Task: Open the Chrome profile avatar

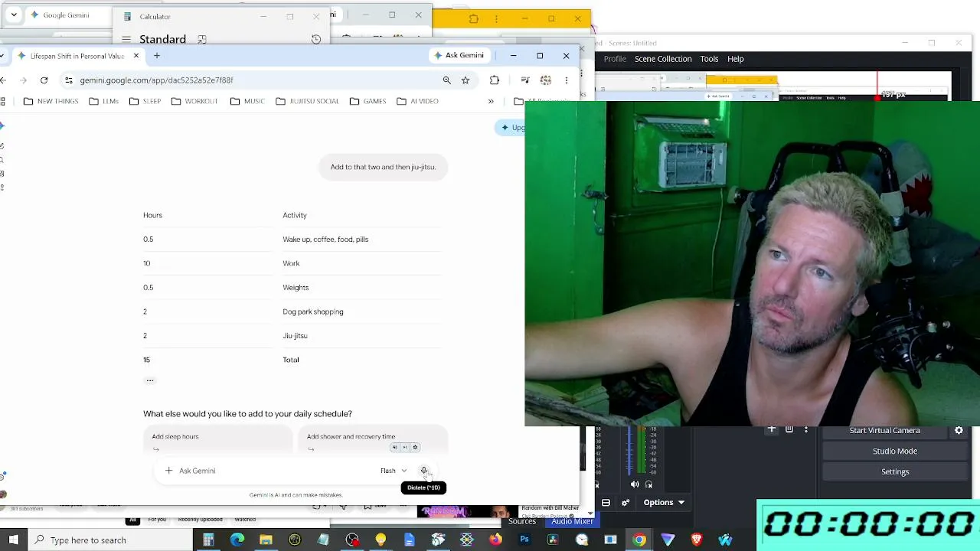Action: coord(546,80)
